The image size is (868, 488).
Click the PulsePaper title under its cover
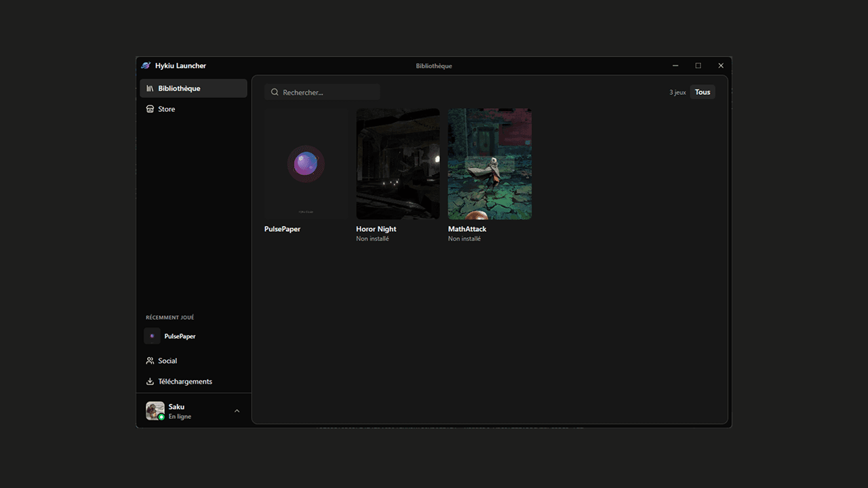click(282, 229)
